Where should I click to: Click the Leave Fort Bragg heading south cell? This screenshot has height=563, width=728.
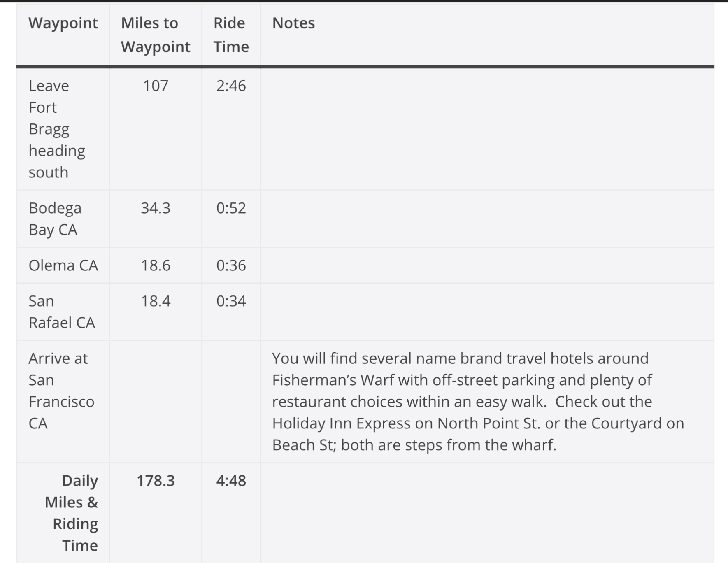click(x=57, y=129)
